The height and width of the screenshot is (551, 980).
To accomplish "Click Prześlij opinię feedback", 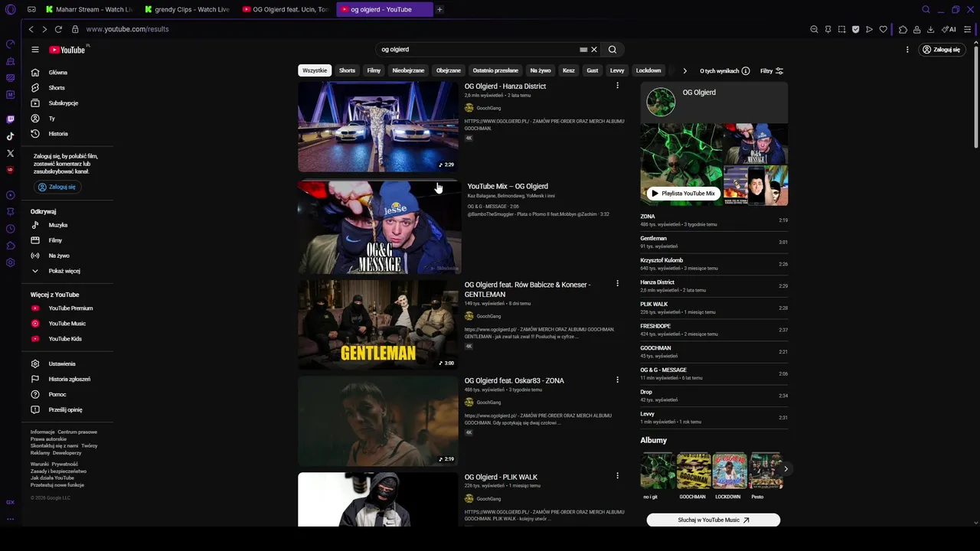I will pyautogui.click(x=67, y=410).
